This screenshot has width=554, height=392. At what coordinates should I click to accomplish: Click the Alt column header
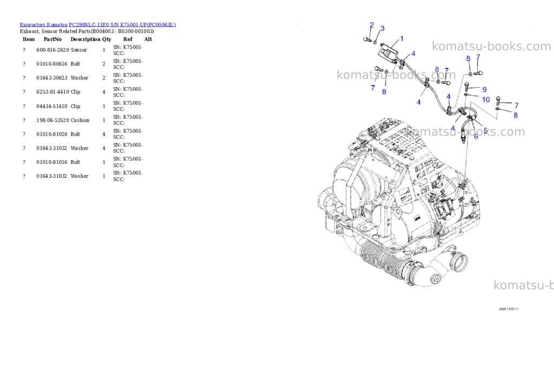[x=148, y=39]
